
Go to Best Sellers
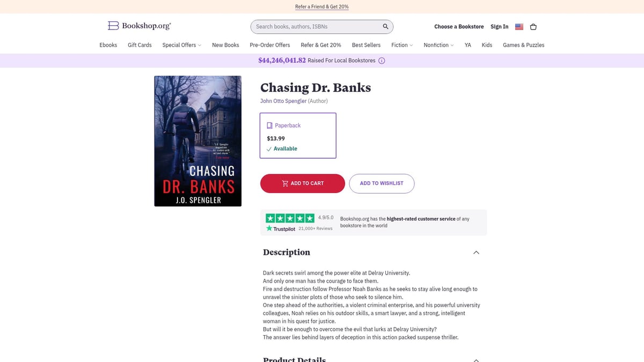[366, 45]
